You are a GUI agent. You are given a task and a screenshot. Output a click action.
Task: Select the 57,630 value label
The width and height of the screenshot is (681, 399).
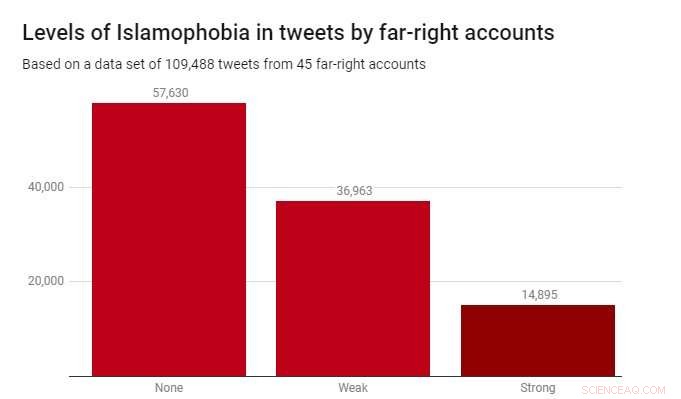click(170, 93)
